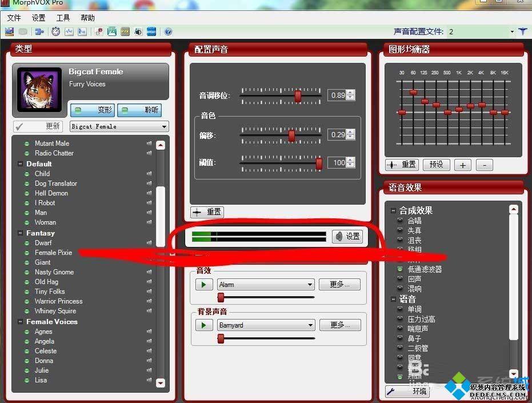The width and height of the screenshot is (532, 403).
Task: Click sound bars icon beside Agnes
Action: click(149, 332)
